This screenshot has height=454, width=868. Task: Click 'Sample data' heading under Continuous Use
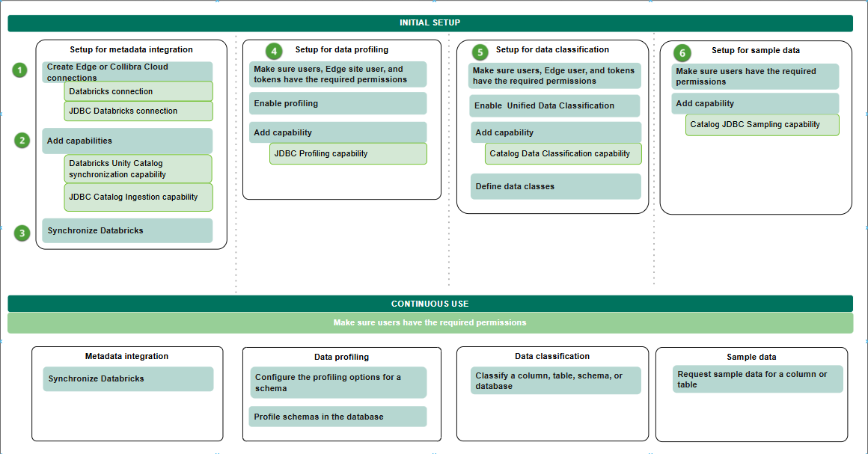(751, 357)
